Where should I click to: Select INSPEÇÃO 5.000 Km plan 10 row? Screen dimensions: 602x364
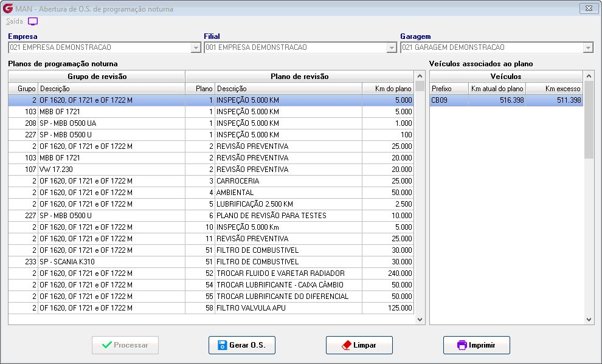click(x=211, y=227)
